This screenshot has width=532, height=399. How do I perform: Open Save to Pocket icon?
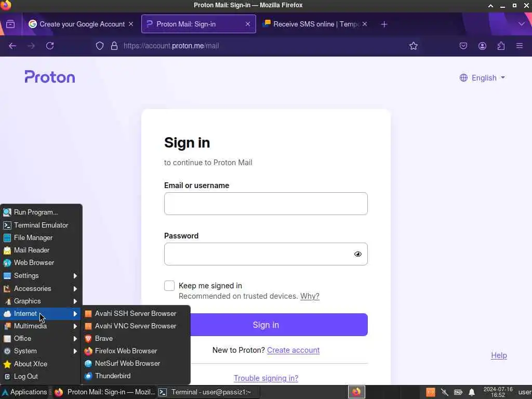click(x=463, y=46)
